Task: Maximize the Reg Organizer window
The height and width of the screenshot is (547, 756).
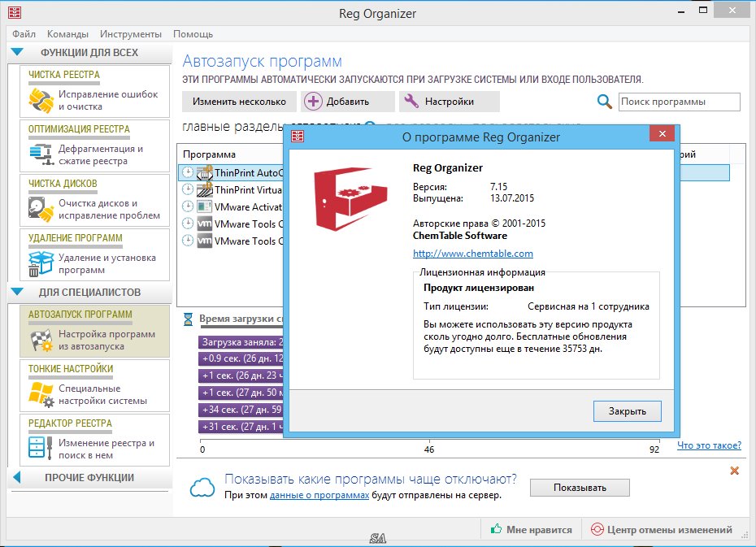Action: [703, 10]
